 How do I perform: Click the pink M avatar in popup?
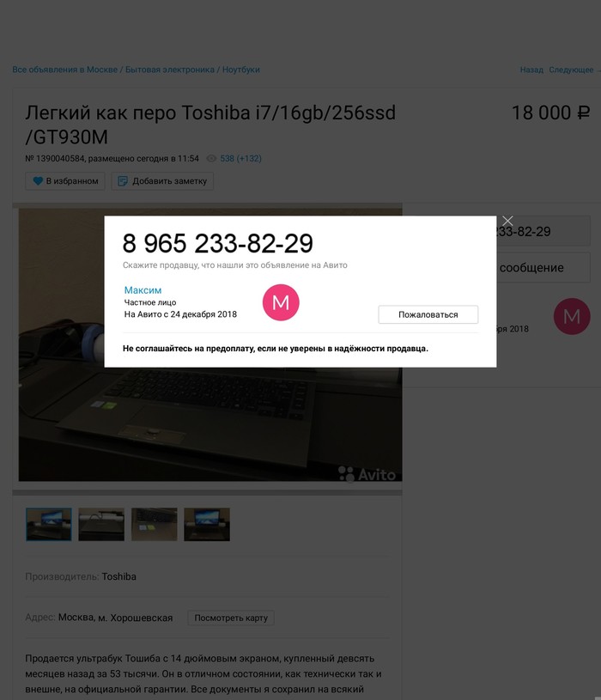tap(281, 302)
